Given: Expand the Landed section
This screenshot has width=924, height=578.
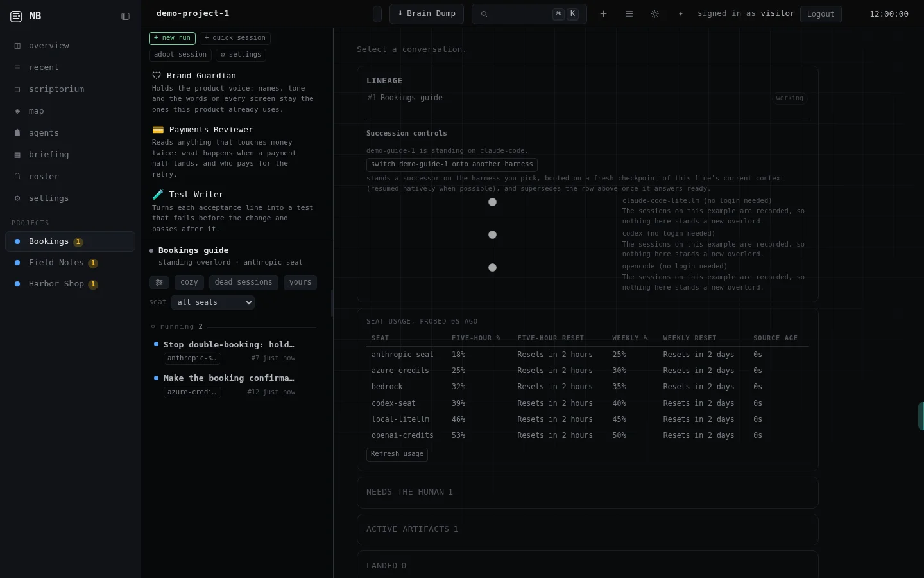Looking at the screenshot, I should click(588, 565).
